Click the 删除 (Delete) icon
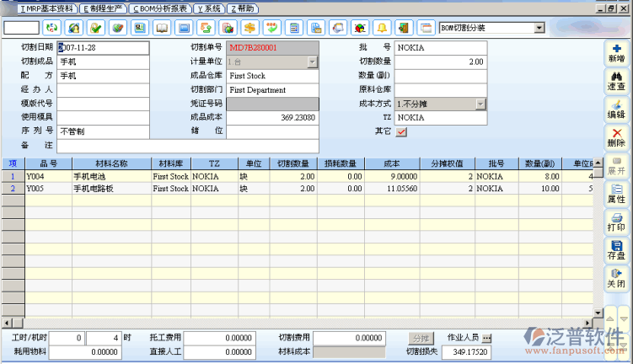 615,137
